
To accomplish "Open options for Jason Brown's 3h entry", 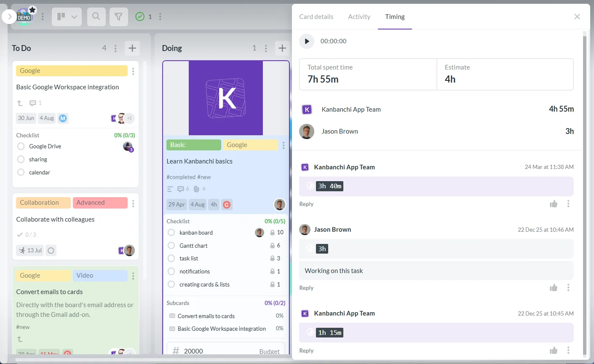I will [x=568, y=288].
